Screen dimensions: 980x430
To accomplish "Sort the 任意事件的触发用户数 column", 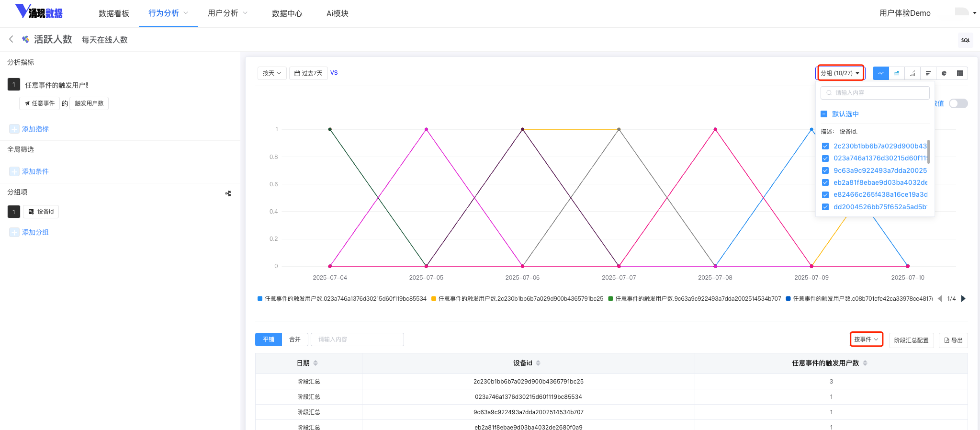I will (x=865, y=363).
